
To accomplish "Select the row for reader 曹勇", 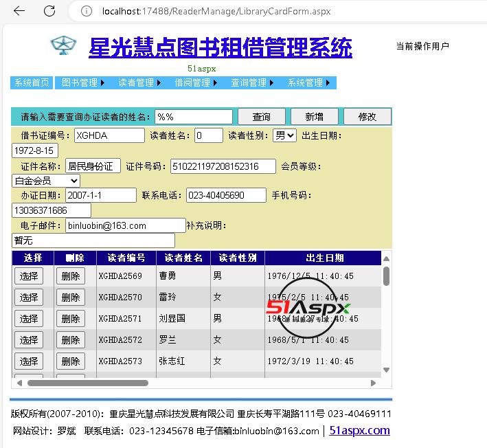I will pos(29,276).
